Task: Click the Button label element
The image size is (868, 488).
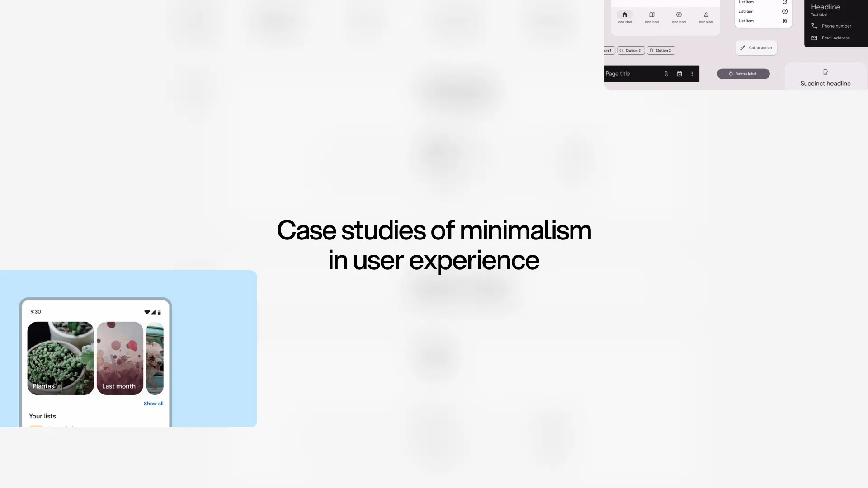Action: point(743,73)
